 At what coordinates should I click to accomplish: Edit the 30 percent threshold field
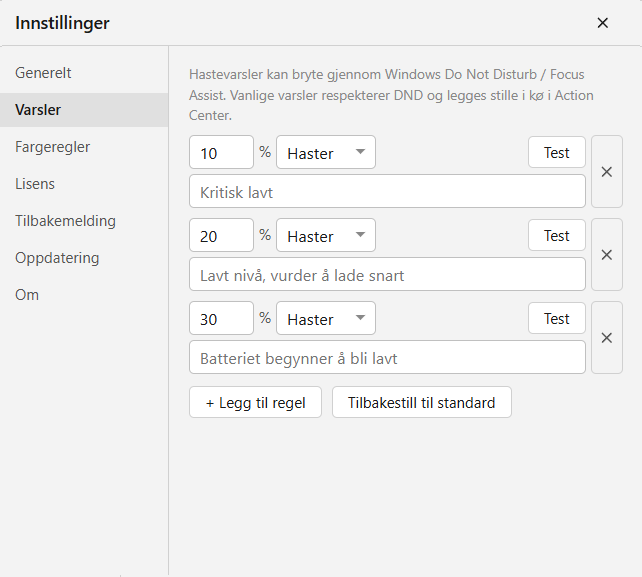click(x=222, y=318)
